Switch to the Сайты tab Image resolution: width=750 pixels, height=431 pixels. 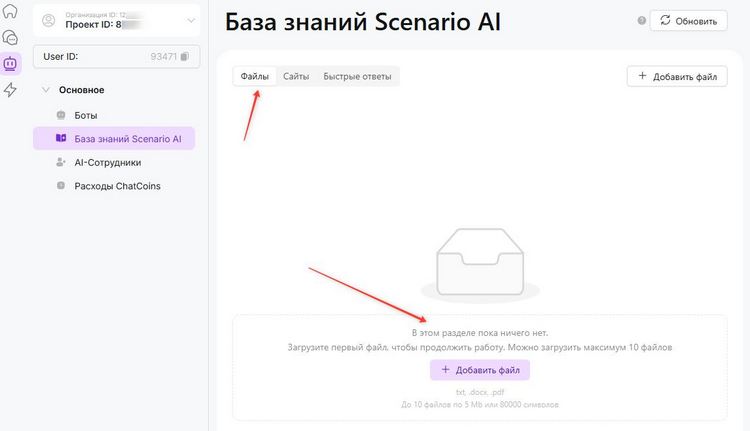[296, 76]
